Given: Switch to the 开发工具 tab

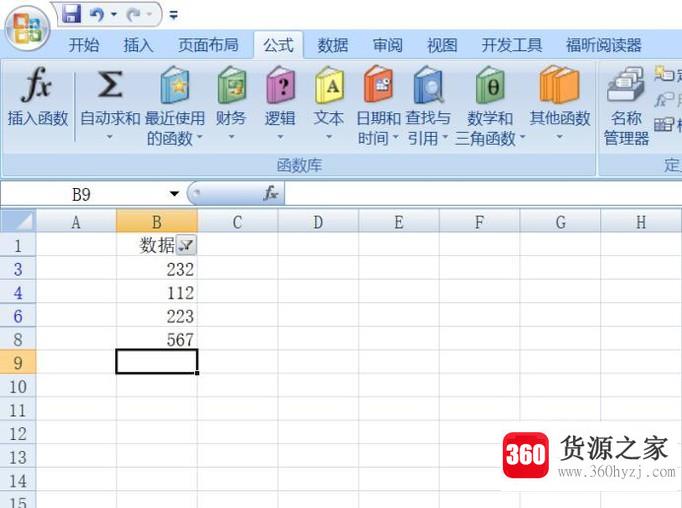Looking at the screenshot, I should 512,45.
